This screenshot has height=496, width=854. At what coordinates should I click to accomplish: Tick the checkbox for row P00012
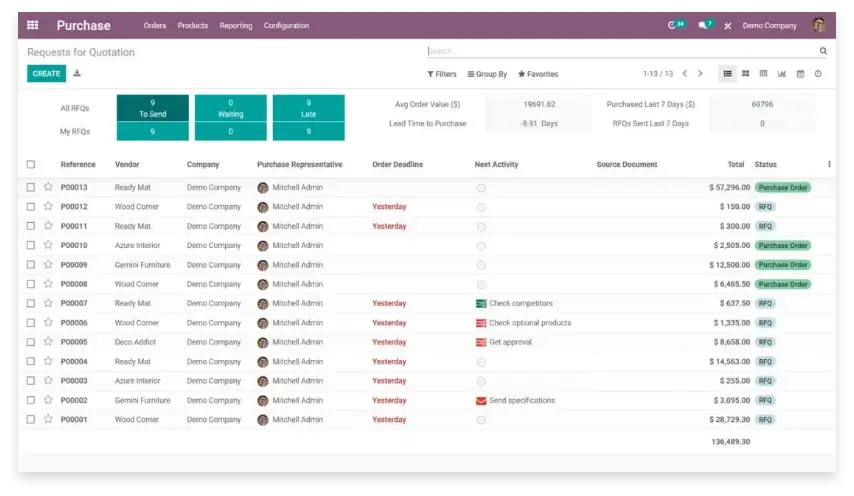(31, 207)
